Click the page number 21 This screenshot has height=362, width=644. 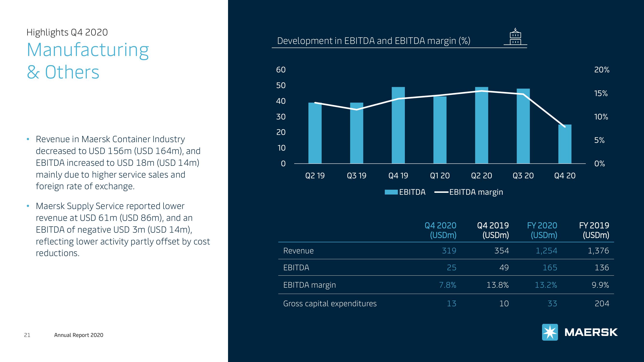tap(27, 335)
